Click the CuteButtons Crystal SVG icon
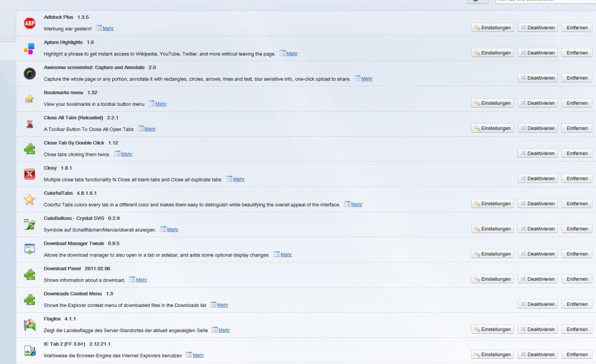596x364 pixels. pyautogui.click(x=30, y=224)
